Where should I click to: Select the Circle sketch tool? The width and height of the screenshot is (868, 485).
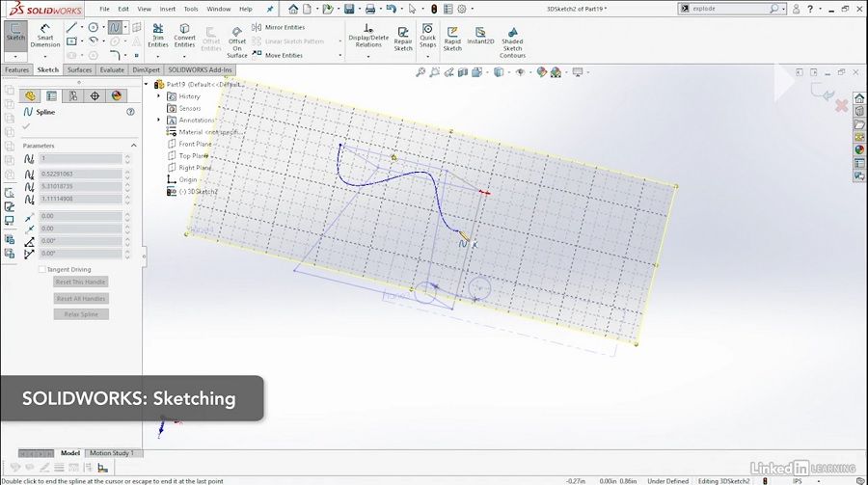click(93, 27)
